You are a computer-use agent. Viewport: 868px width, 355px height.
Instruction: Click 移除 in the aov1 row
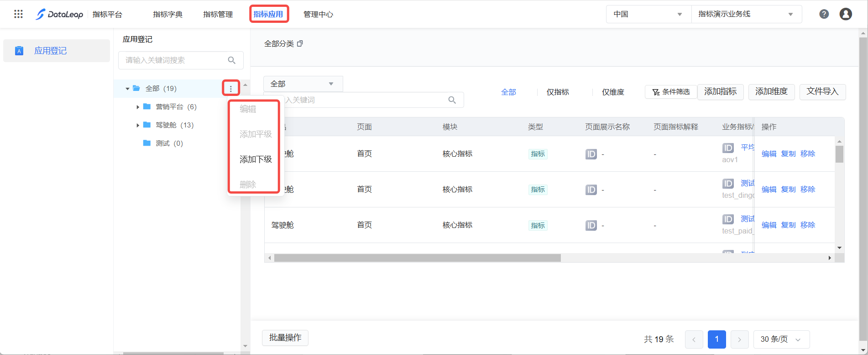(808, 154)
